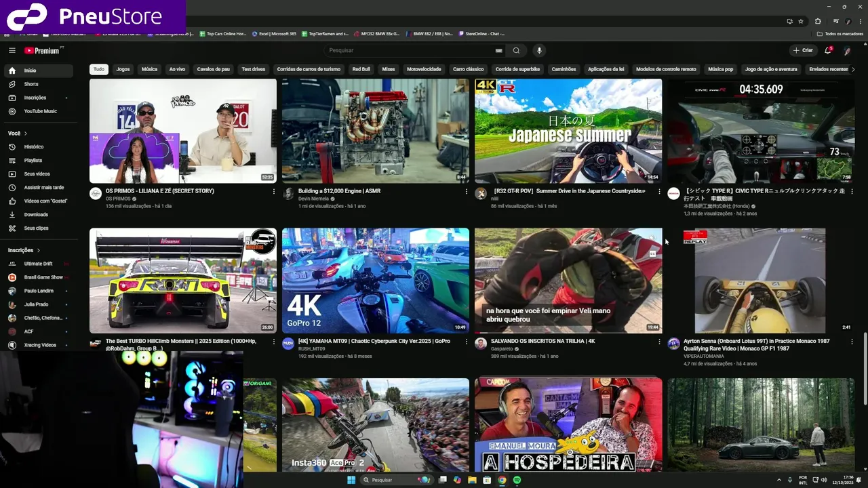The image size is (868, 488).
Task: Open Assistir mais tarde in the sidebar
Action: point(39,187)
